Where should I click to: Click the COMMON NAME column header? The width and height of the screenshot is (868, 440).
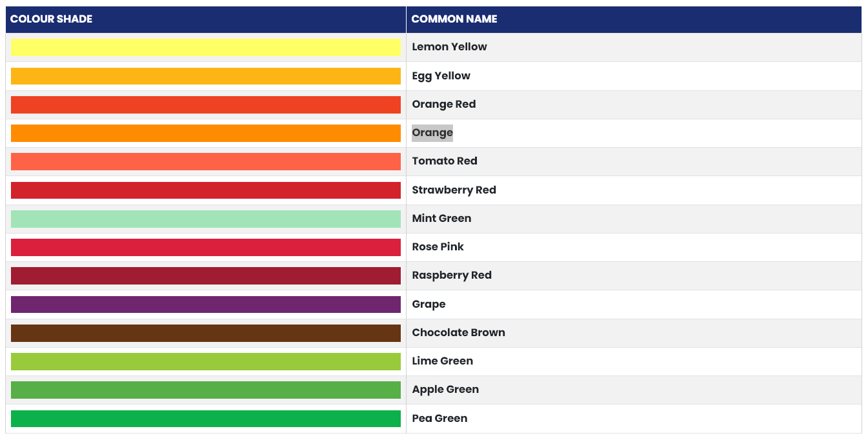pyautogui.click(x=454, y=19)
